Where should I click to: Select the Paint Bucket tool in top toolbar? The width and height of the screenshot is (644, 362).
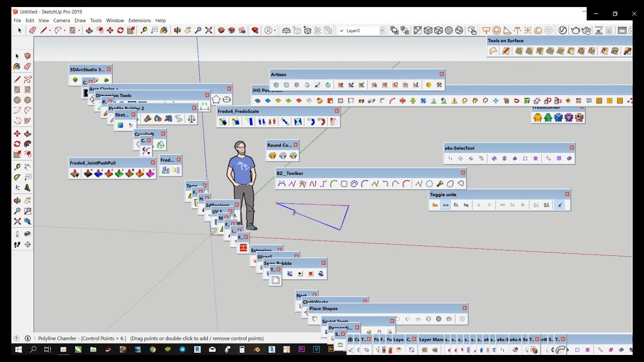coord(164,31)
